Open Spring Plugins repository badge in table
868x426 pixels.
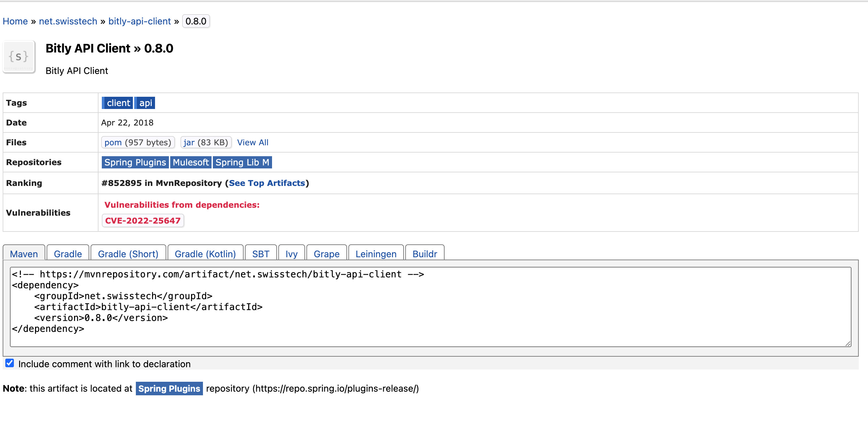[x=135, y=162]
